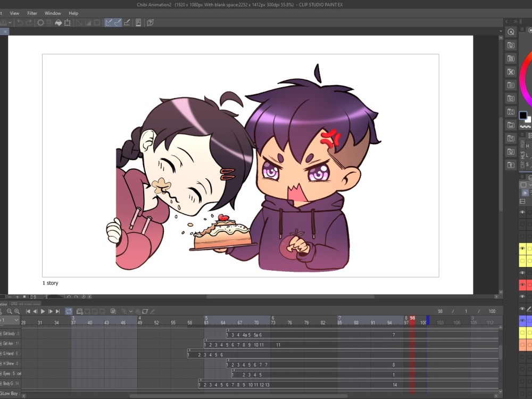Click keyframe interpolation dropdown arrow in timeline
The image size is (532, 399).
pos(131,311)
